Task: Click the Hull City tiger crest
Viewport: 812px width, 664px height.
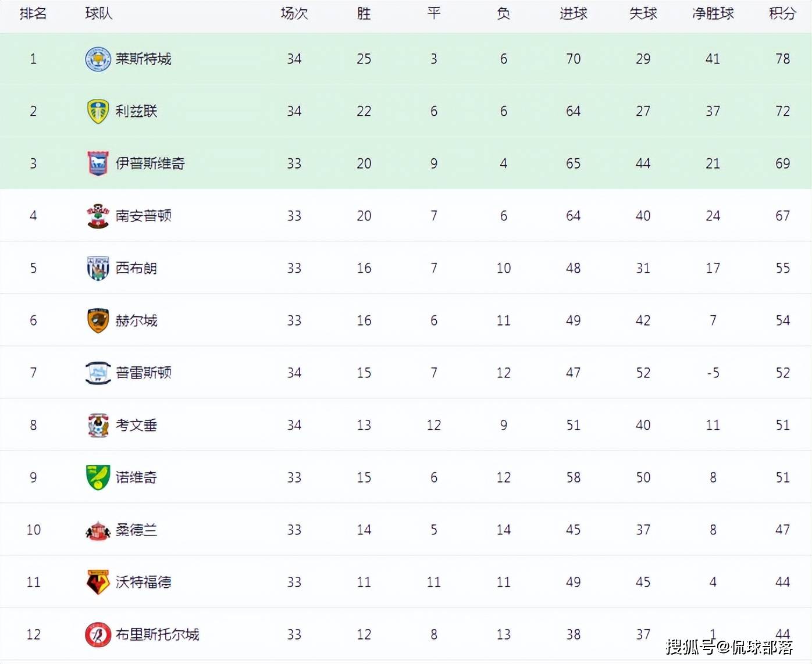Action: click(x=98, y=320)
